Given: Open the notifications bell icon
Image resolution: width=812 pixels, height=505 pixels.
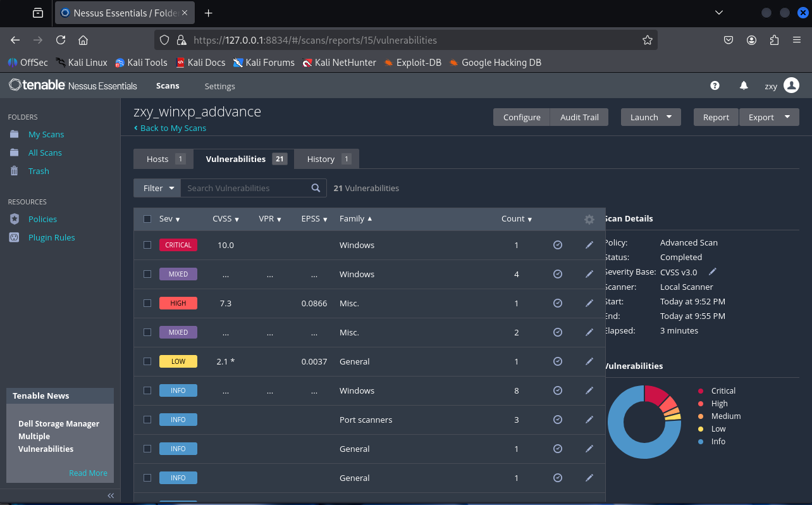Looking at the screenshot, I should click(x=744, y=85).
